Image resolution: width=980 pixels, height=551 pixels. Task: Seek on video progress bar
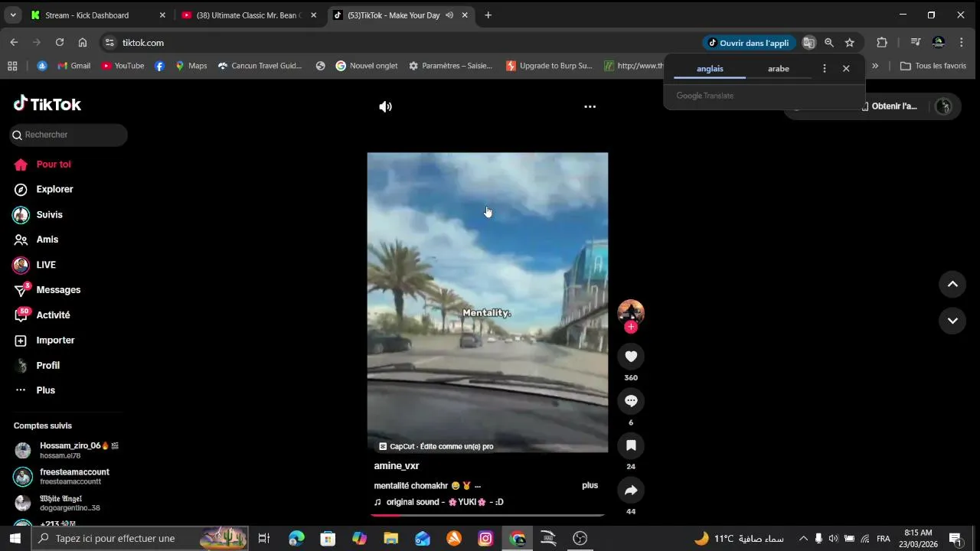tap(488, 515)
